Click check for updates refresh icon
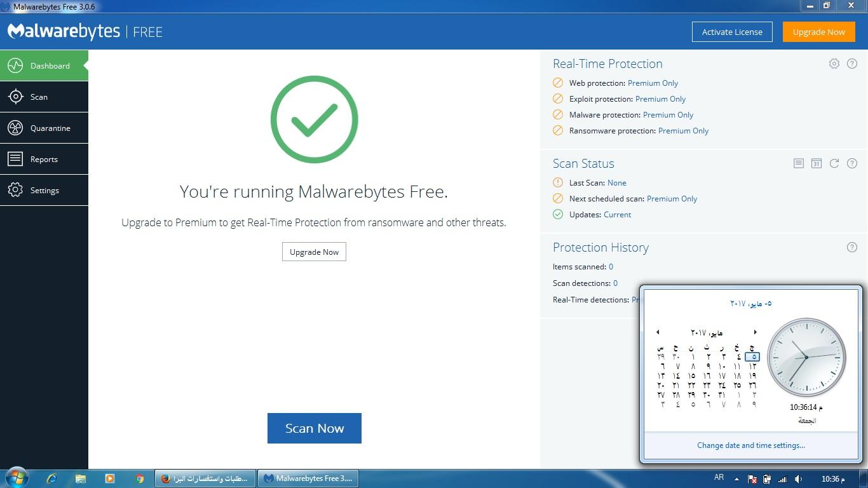The width and height of the screenshot is (868, 488). point(834,163)
